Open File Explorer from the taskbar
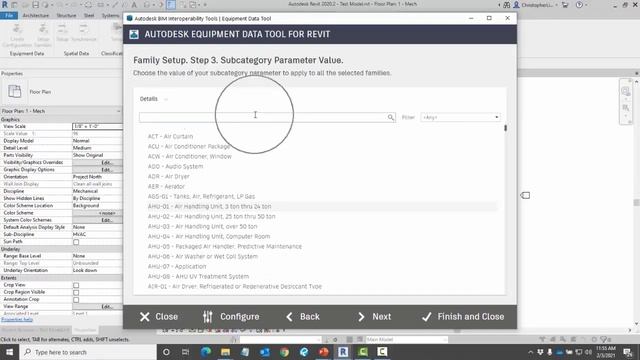640x360 pixels. [225, 352]
